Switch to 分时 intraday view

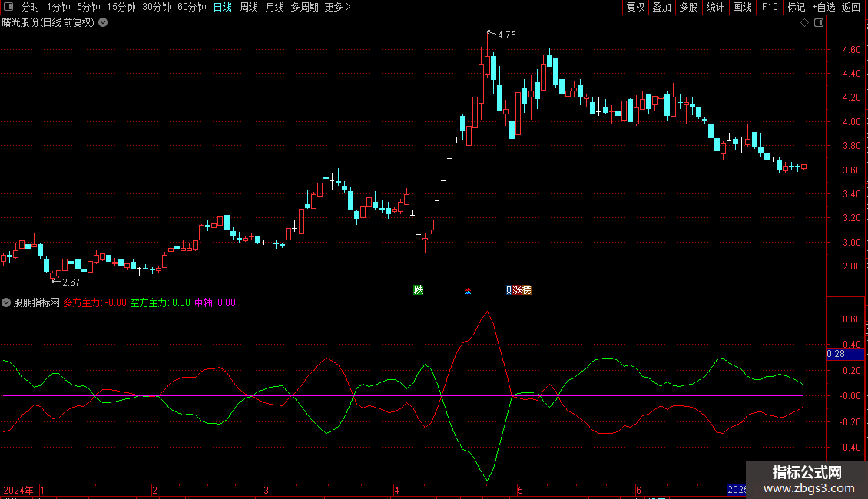point(31,7)
